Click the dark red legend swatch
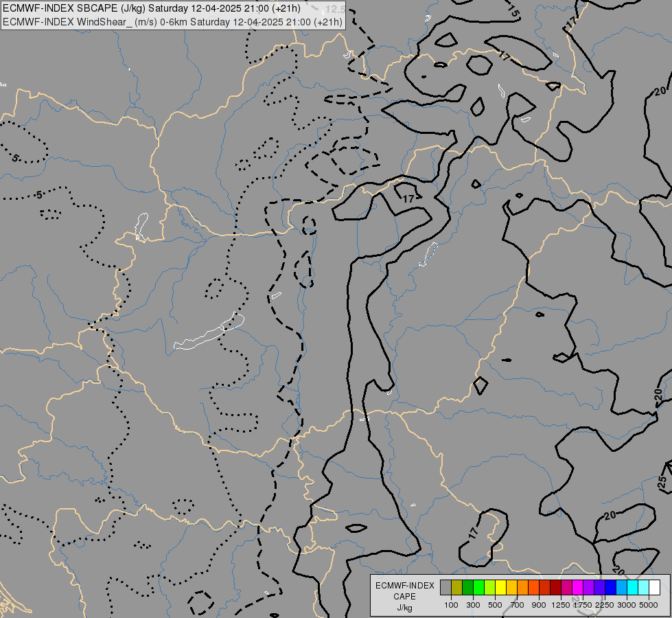Image resolution: width=672 pixels, height=618 pixels. pyautogui.click(x=556, y=588)
